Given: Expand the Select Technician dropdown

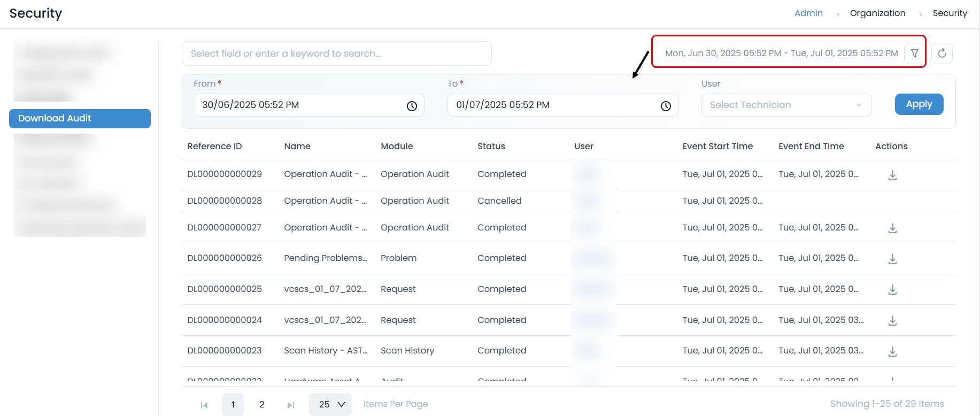Looking at the screenshot, I should pos(786,105).
